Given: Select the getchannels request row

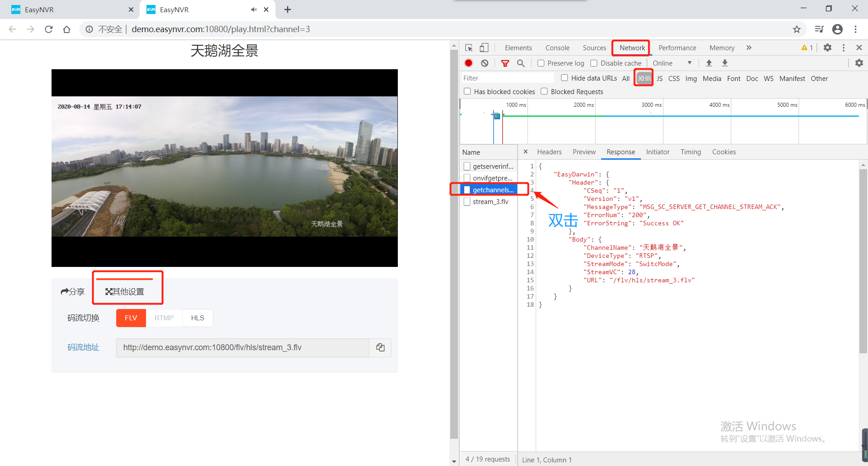Looking at the screenshot, I should pyautogui.click(x=489, y=190).
